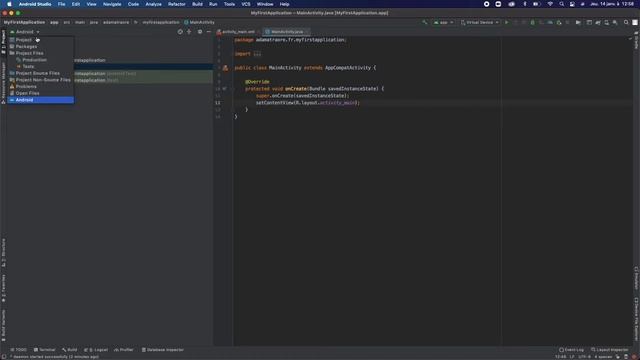Open the Refactor menu
This screenshot has width=640, height=360.
pyautogui.click(x=177, y=4)
